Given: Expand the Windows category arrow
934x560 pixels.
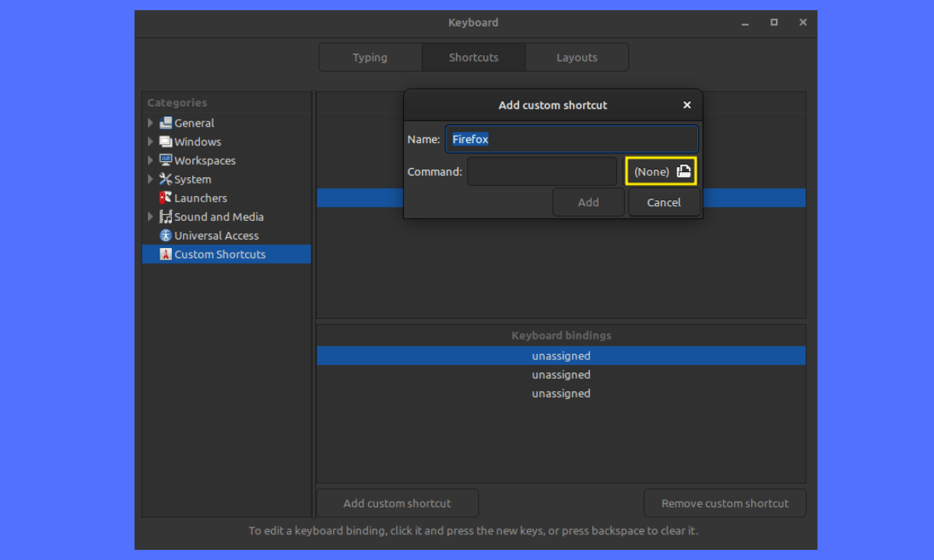Looking at the screenshot, I should (150, 142).
